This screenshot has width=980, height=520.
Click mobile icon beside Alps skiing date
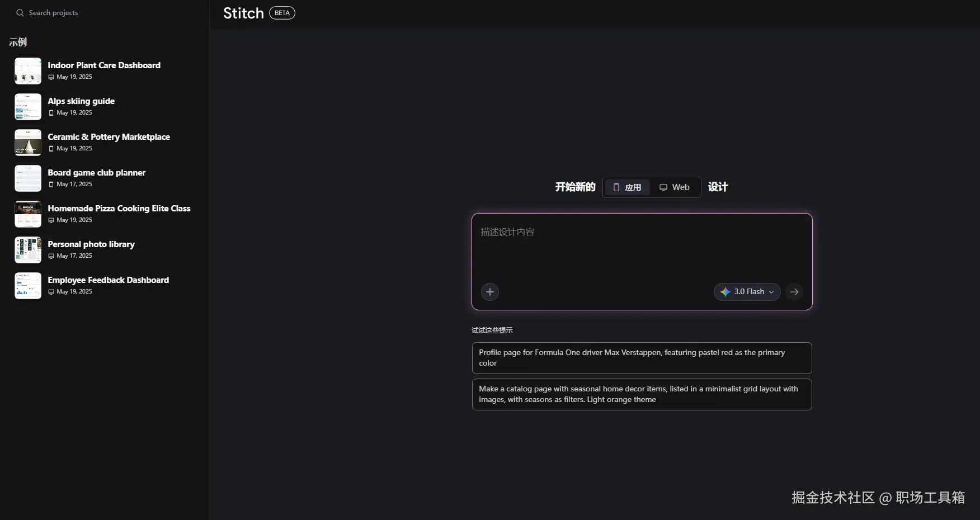coord(51,113)
